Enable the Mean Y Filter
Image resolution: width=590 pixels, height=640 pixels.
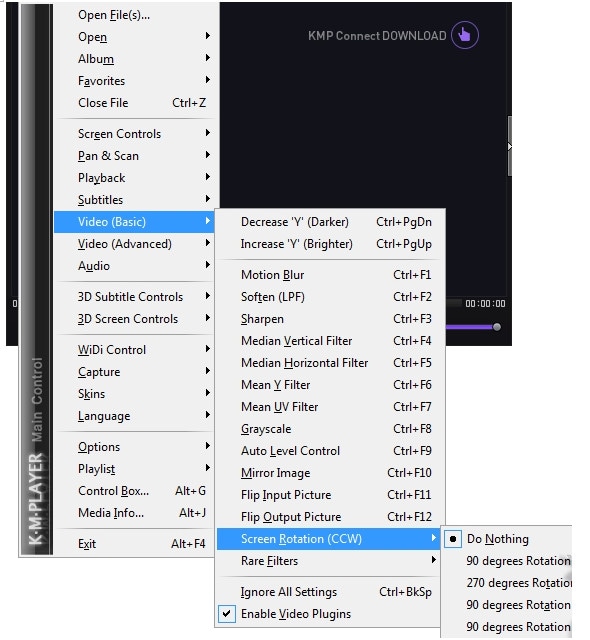click(330, 385)
